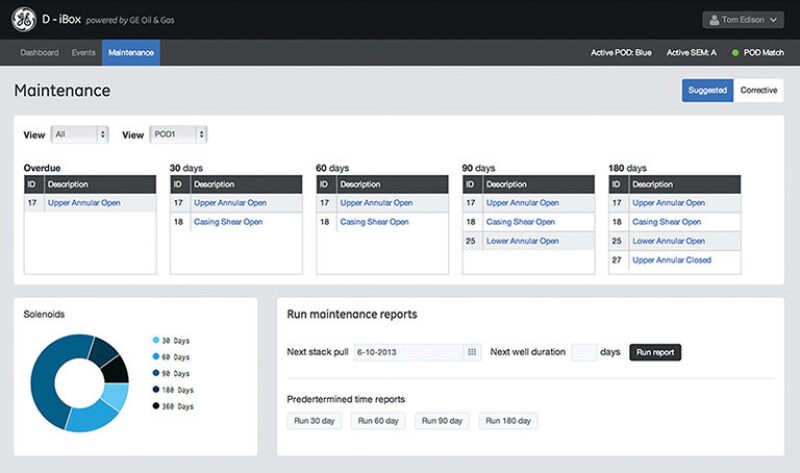800x473 pixels.
Task: Switch to Corrective maintenance view
Action: tap(758, 90)
